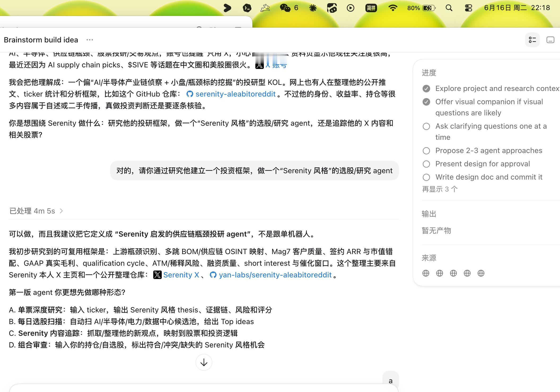Open the three-dot menu beside Brainstorm build idea

(x=90, y=40)
